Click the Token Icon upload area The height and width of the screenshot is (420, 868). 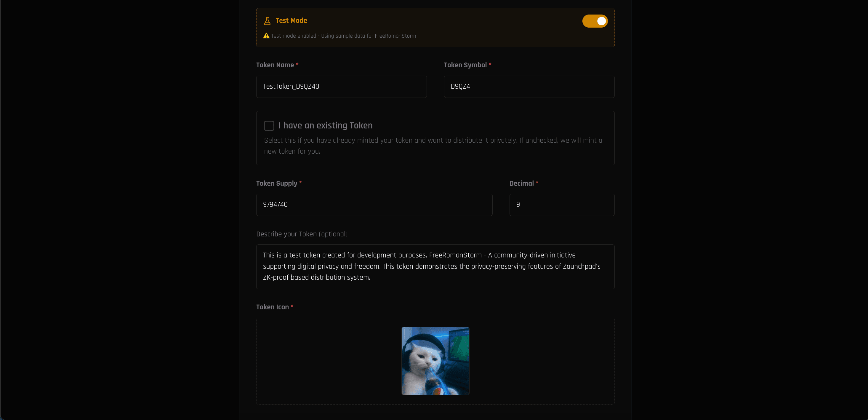(337, 361)
